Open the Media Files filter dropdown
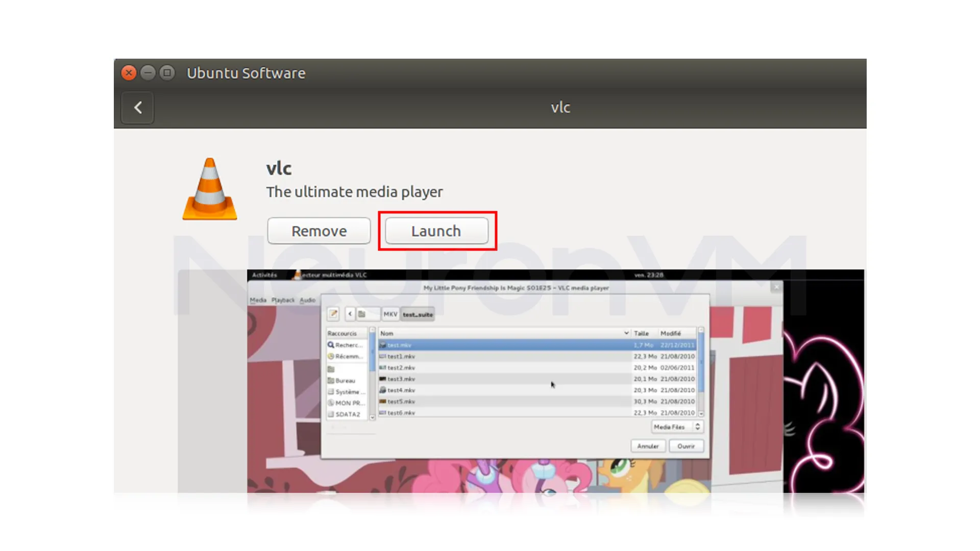 click(x=677, y=427)
